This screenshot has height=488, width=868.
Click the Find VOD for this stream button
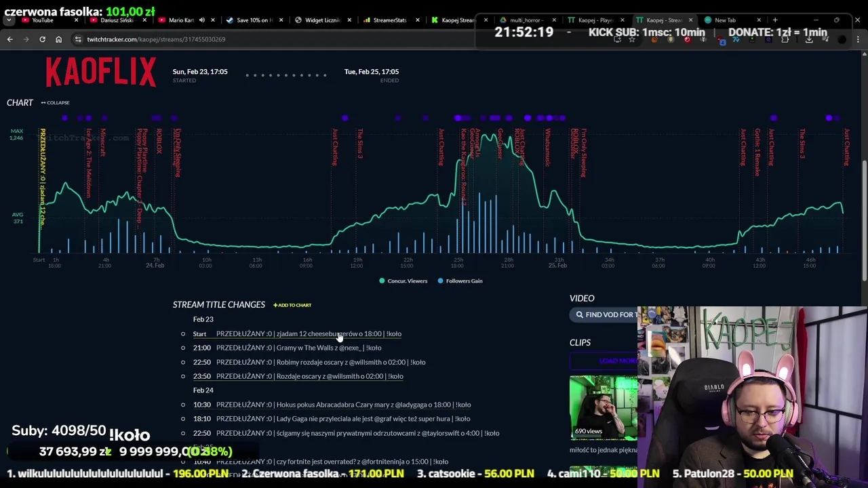tap(604, 314)
